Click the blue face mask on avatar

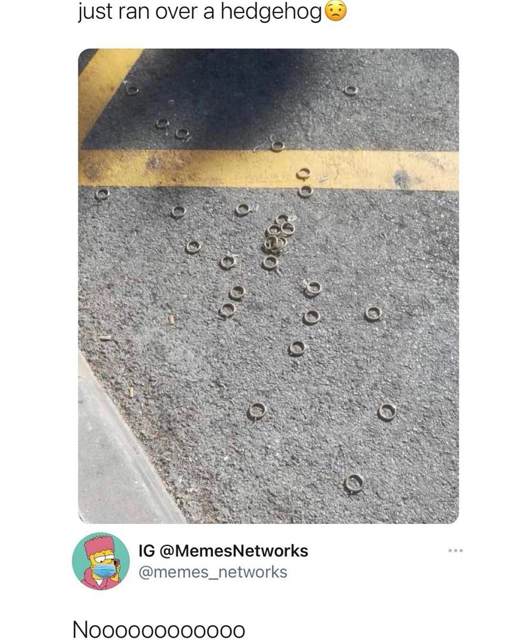[x=107, y=569]
